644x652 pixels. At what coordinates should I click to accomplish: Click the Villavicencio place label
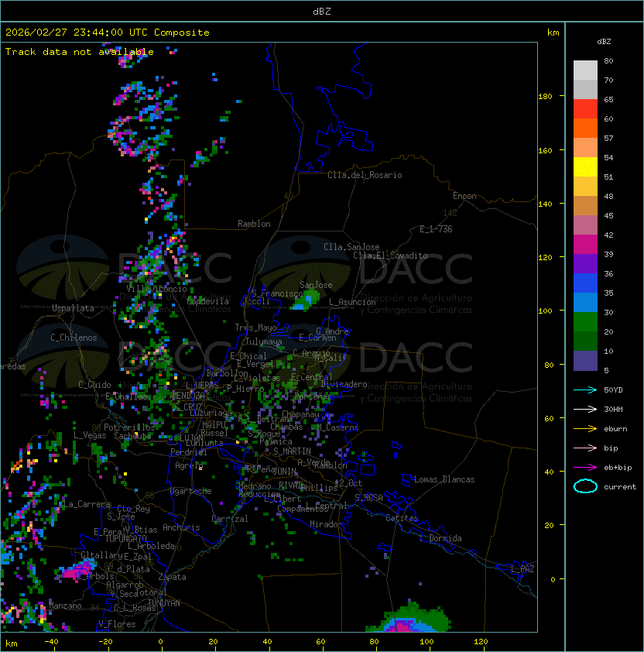pyautogui.click(x=156, y=289)
